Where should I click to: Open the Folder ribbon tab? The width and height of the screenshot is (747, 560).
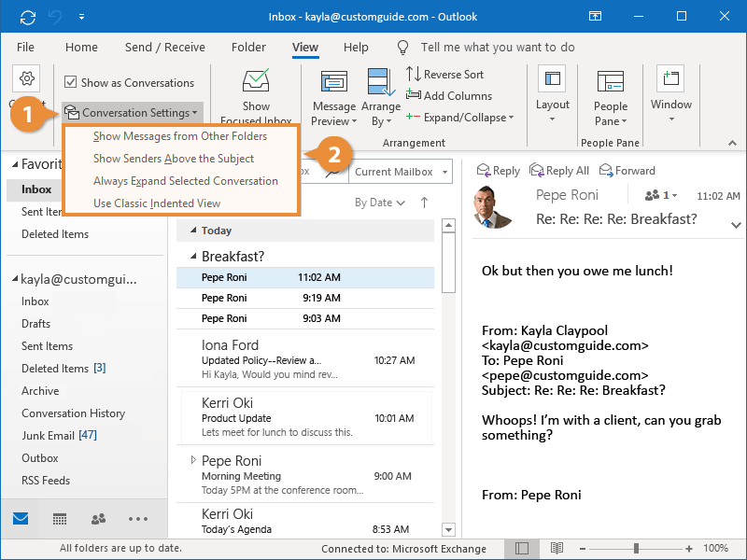tap(248, 48)
